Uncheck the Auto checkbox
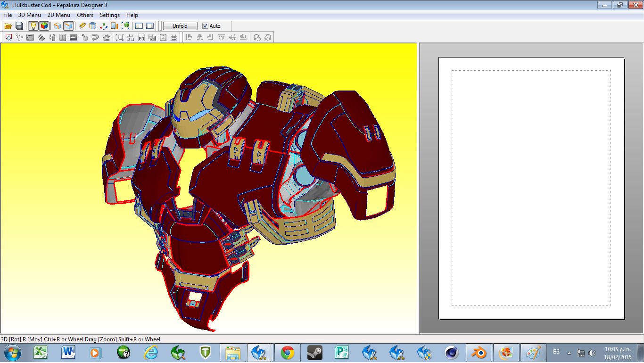Viewport: 644px width, 363px height. [x=205, y=26]
